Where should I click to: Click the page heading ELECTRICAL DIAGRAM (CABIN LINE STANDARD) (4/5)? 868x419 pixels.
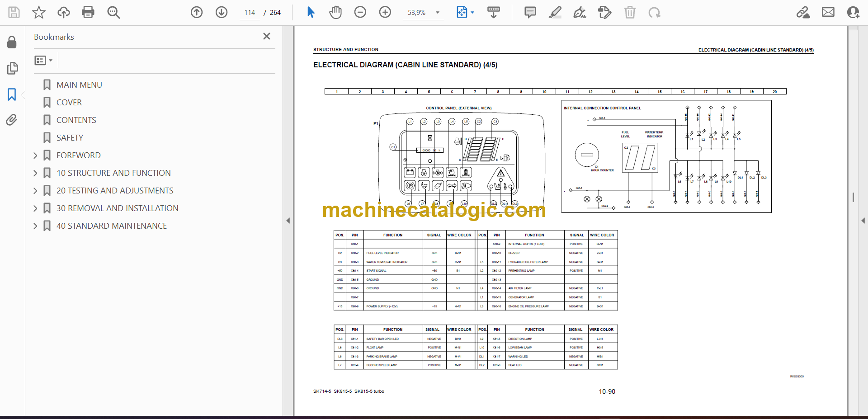pos(405,65)
